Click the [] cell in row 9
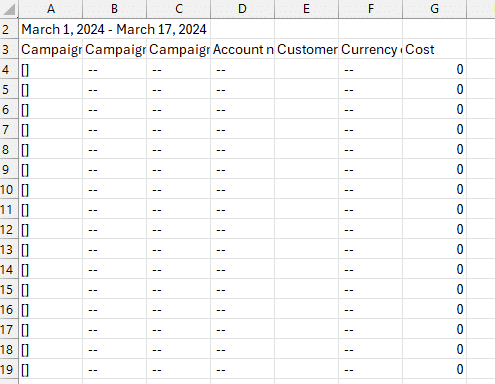Image resolution: width=495 pixels, height=384 pixels. 50,169
